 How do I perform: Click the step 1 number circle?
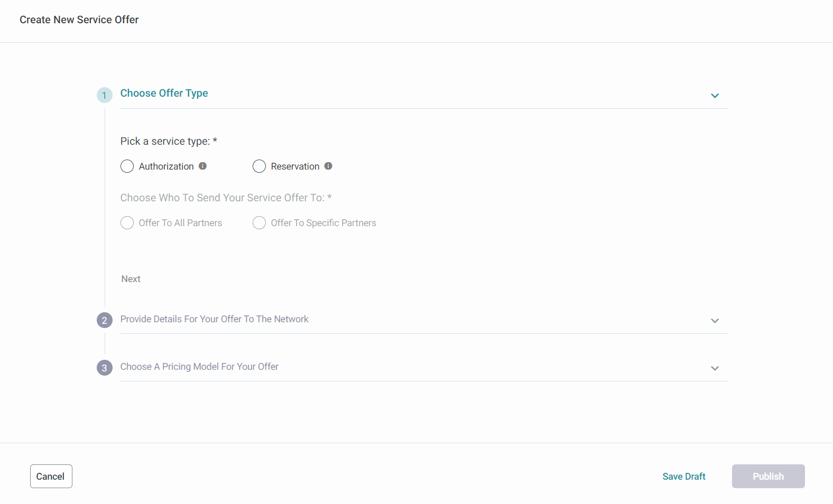pyautogui.click(x=105, y=95)
